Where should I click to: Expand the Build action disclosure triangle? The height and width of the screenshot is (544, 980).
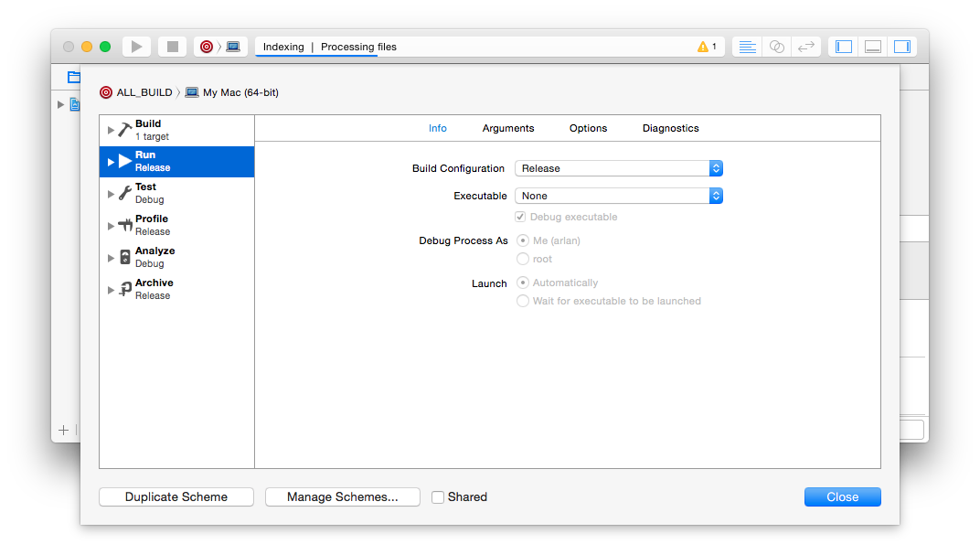pos(111,130)
